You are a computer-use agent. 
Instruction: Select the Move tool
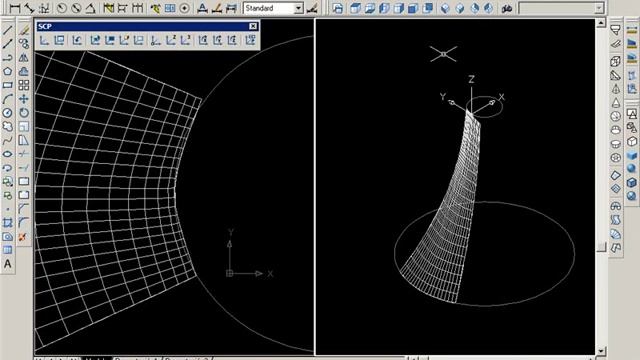pyautogui.click(x=24, y=99)
